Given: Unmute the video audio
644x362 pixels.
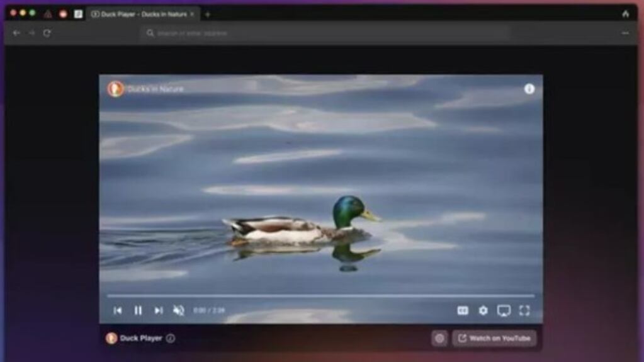Looking at the screenshot, I should point(179,310).
